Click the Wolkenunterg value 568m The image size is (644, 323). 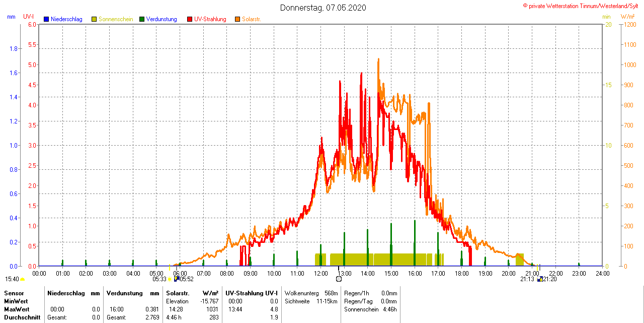point(331,293)
